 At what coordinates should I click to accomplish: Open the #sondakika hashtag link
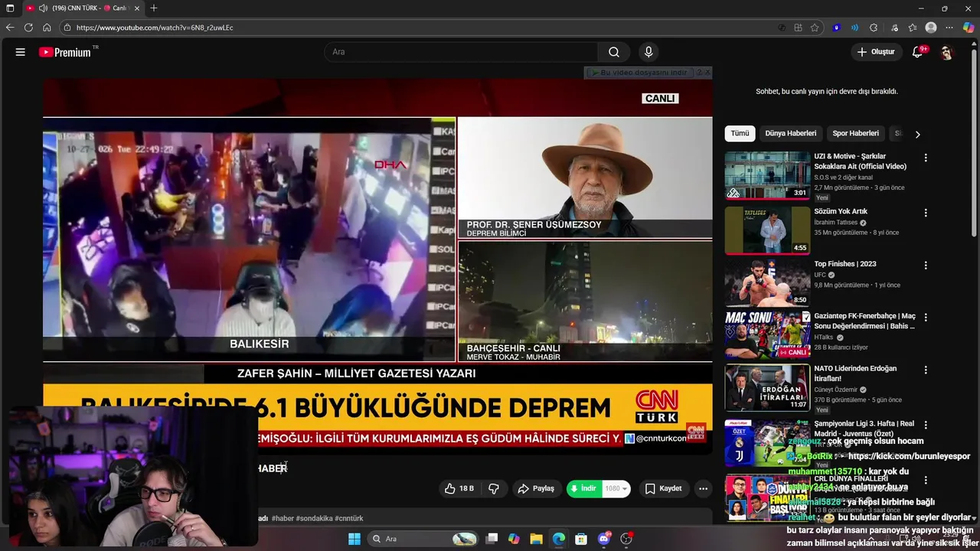point(315,518)
